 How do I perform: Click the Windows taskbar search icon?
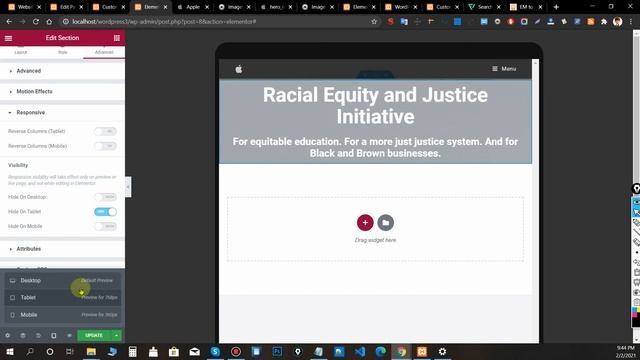click(30, 351)
